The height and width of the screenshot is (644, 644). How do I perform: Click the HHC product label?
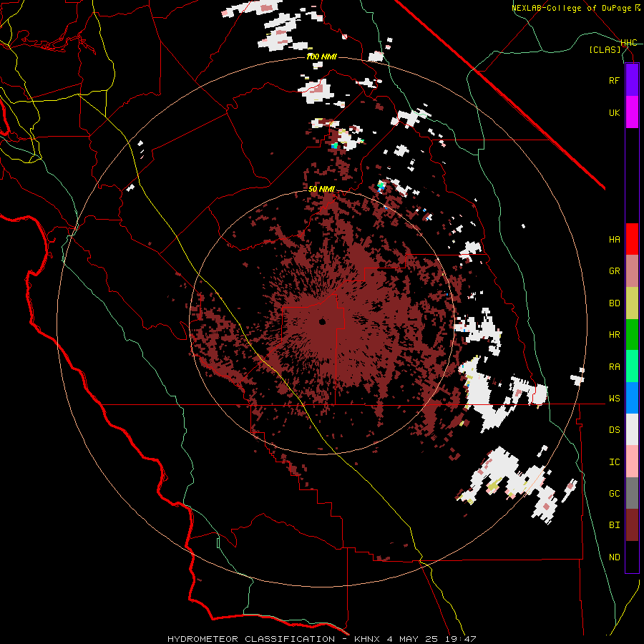coord(628,43)
